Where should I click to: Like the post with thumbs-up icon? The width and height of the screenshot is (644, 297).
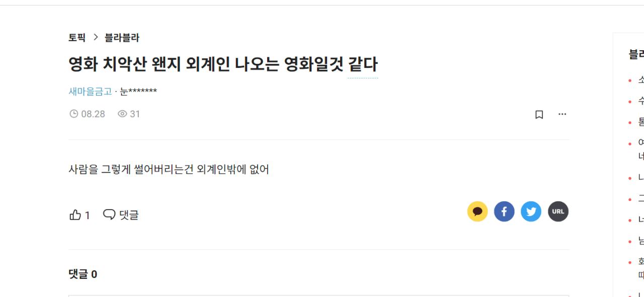(75, 215)
